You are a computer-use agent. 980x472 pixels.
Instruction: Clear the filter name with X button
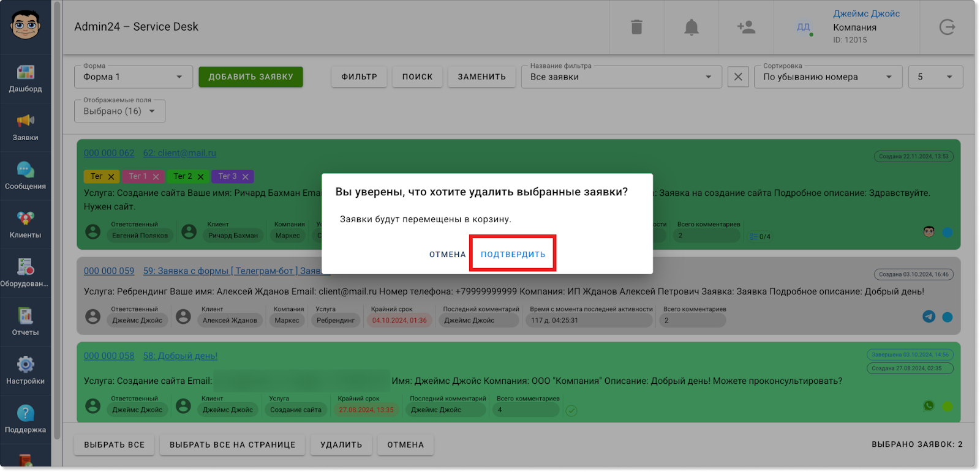738,77
